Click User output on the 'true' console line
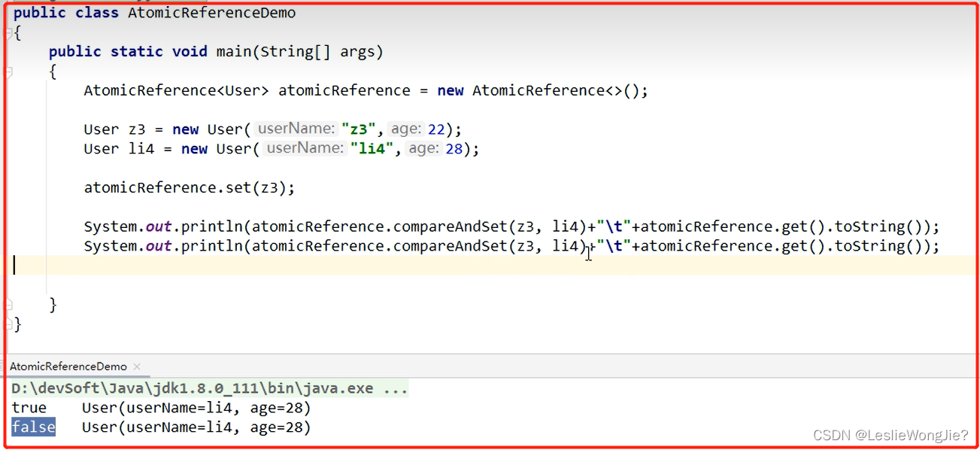Viewport: 980px width, 450px height. click(196, 408)
